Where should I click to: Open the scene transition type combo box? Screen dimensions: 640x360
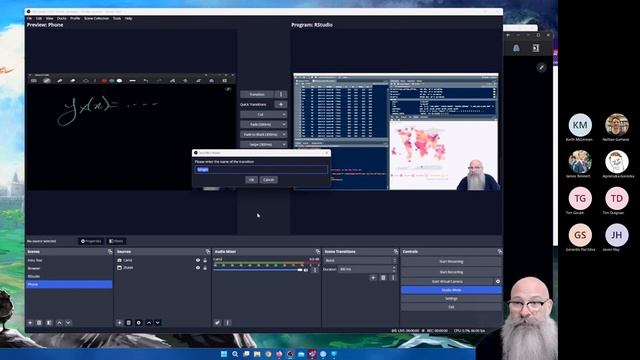360,260
